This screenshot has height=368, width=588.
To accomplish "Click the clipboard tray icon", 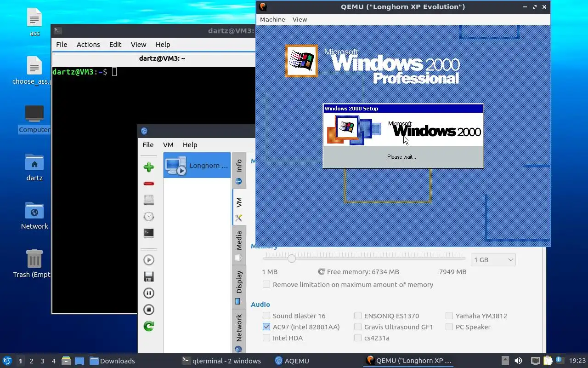I will click(x=548, y=361).
